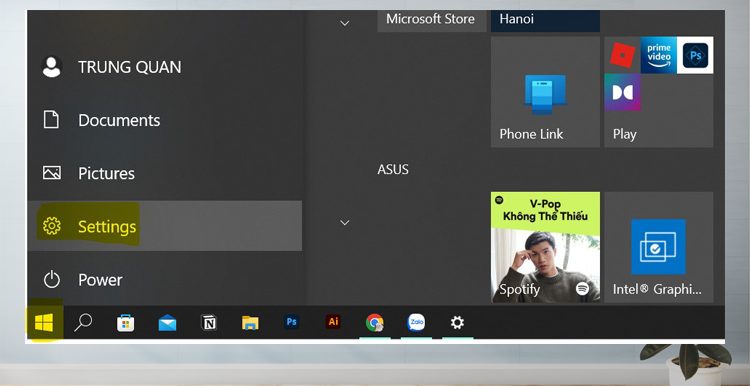Open taskbar Search magnifier
The width and height of the screenshot is (750, 386).
tap(83, 323)
